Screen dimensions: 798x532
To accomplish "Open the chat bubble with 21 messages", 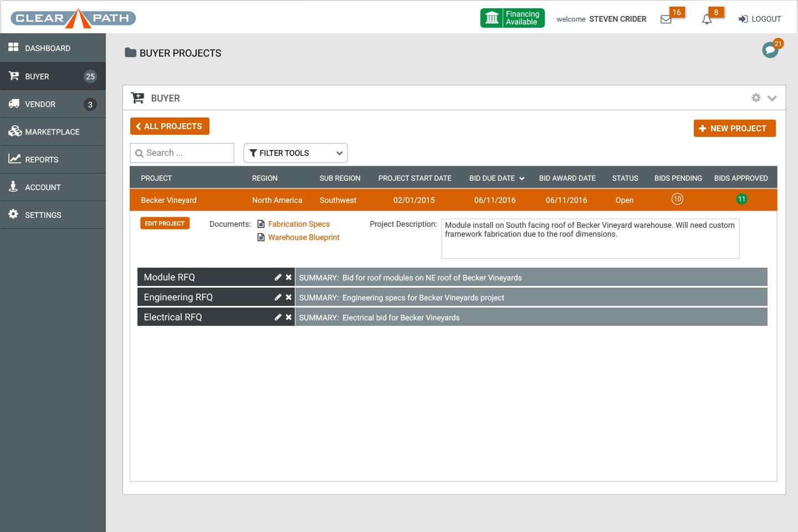I will pos(770,50).
